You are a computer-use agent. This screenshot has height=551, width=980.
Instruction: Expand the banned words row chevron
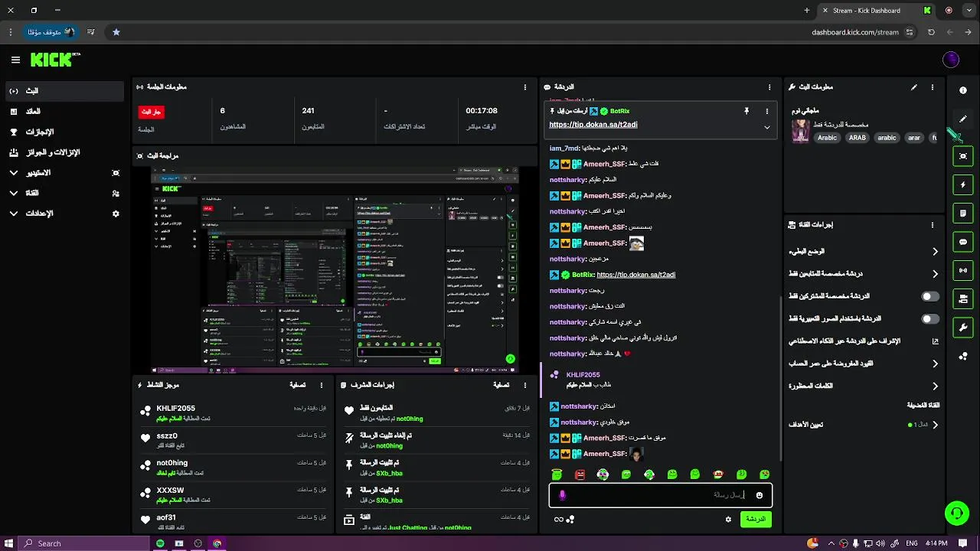[935, 386]
